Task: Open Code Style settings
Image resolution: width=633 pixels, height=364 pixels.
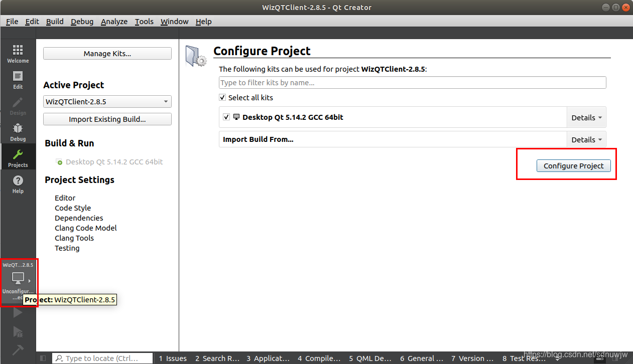Action: 73,208
